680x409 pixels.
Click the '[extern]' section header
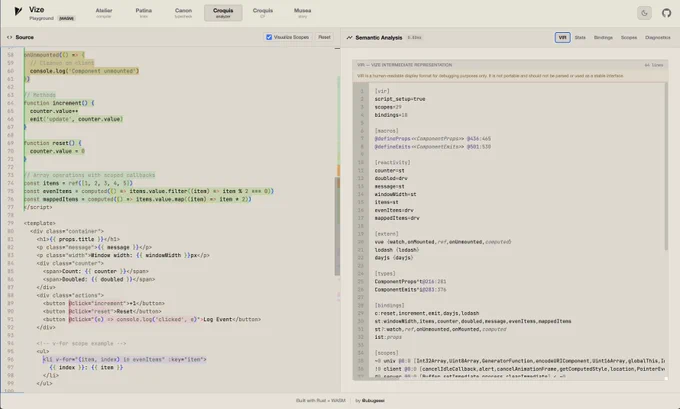pyautogui.click(x=386, y=234)
